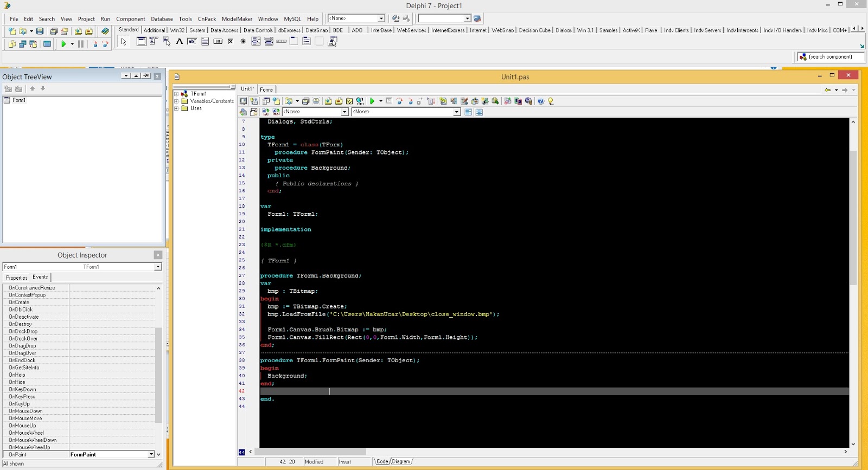The image size is (868, 470).
Task: Pin the Object TreeView panel
Action: click(x=146, y=76)
